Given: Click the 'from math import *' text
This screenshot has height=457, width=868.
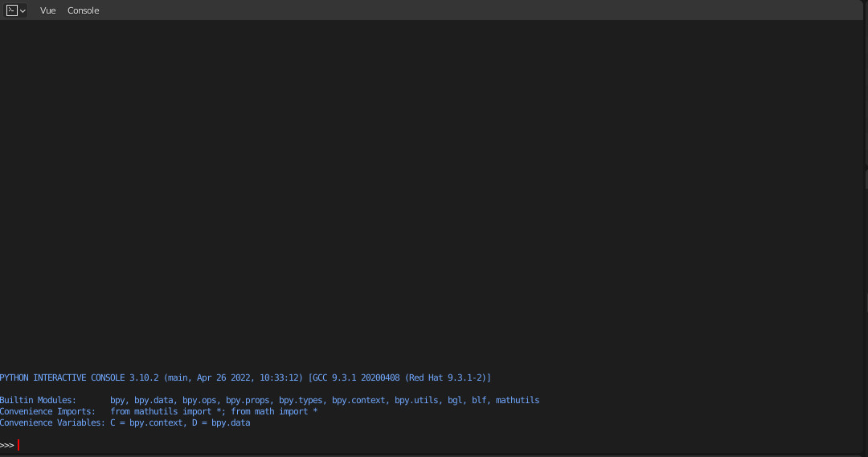Looking at the screenshot, I should (274, 411).
